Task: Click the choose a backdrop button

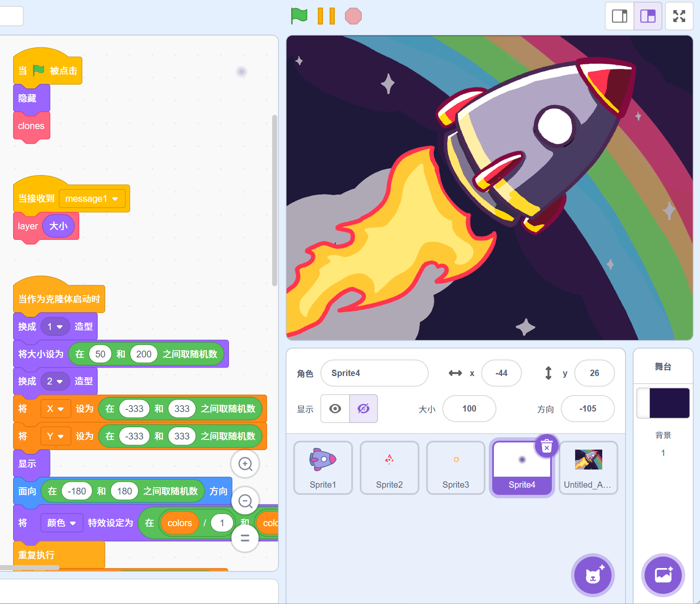Action: pyautogui.click(x=663, y=575)
